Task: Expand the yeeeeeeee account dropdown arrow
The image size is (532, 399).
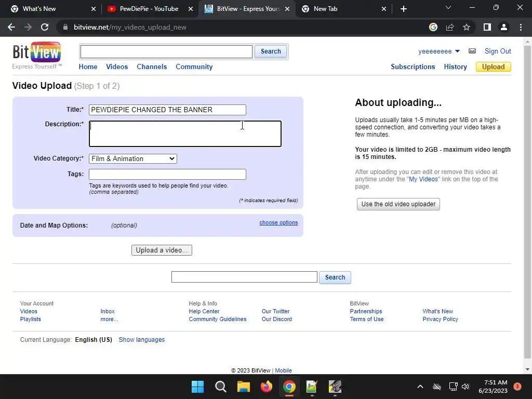Action: tap(457, 51)
